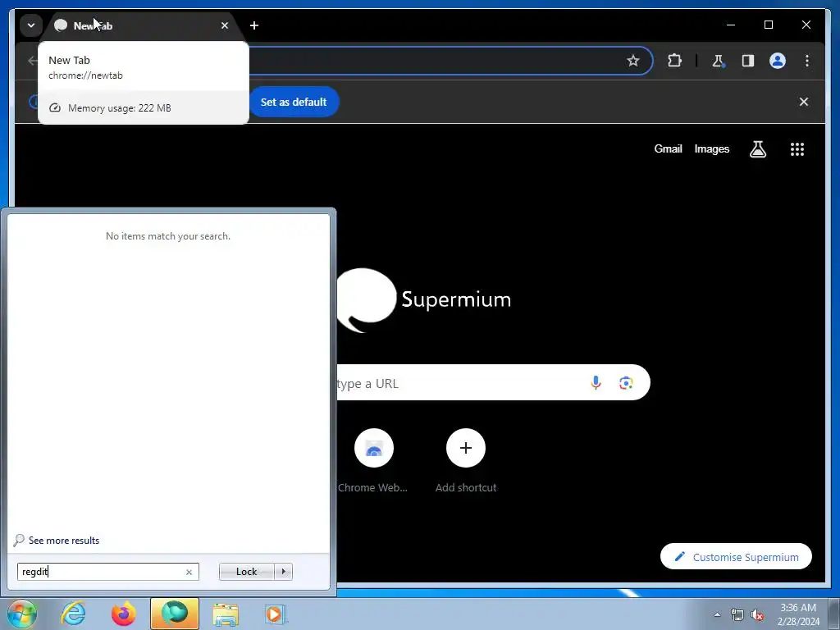Focus the page search or URL box
The width and height of the screenshot is (840, 630).
[493, 382]
